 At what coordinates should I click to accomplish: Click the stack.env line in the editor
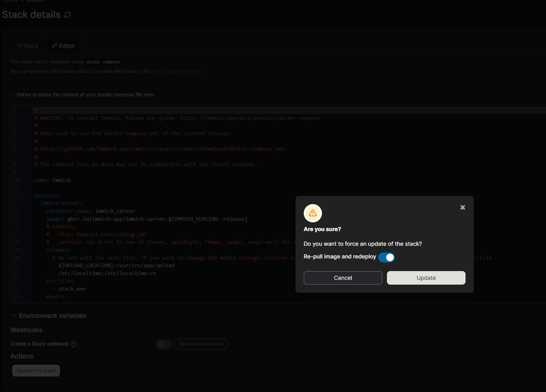(69, 289)
